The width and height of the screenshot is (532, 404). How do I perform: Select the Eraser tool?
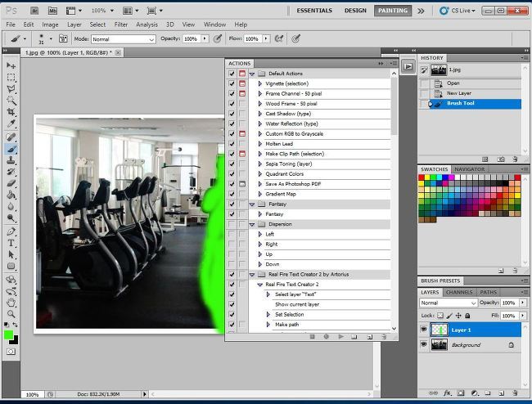(x=11, y=183)
